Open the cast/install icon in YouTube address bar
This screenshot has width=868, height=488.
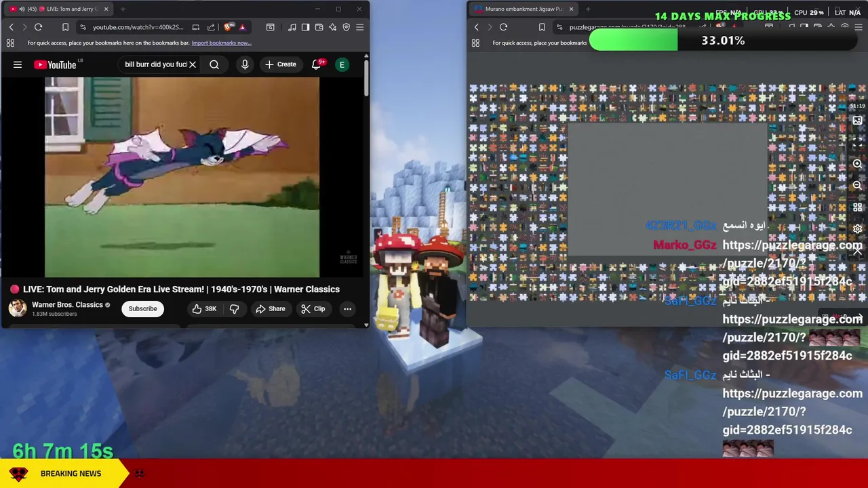pyautogui.click(x=196, y=27)
